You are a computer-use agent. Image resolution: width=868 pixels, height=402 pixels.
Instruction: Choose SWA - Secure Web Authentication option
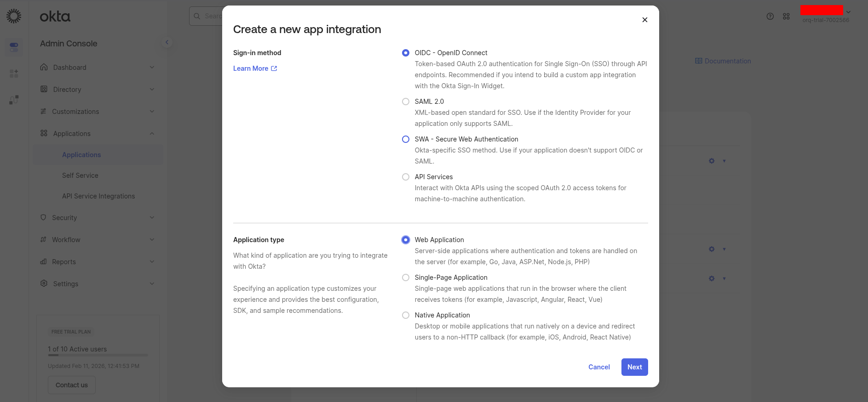[x=405, y=139]
